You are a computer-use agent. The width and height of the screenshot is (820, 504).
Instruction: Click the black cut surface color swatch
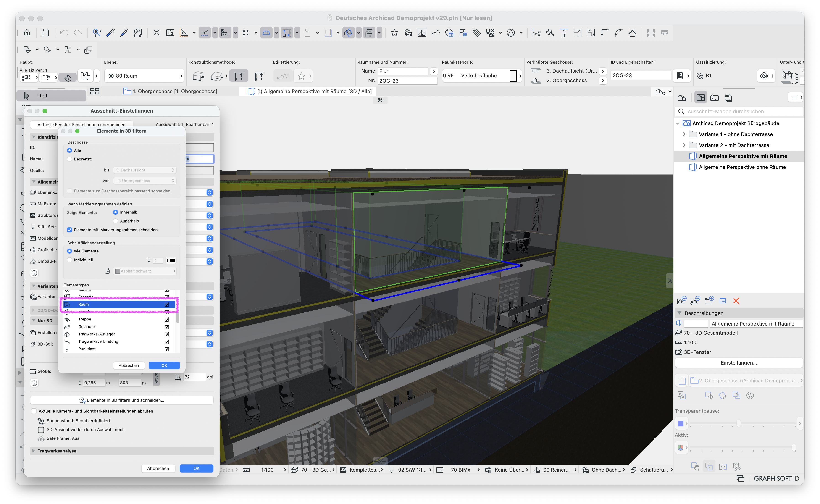pos(172,261)
